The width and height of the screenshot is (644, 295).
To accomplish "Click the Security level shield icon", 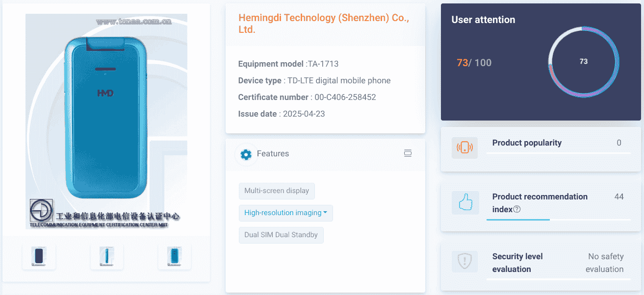I will [464, 262].
